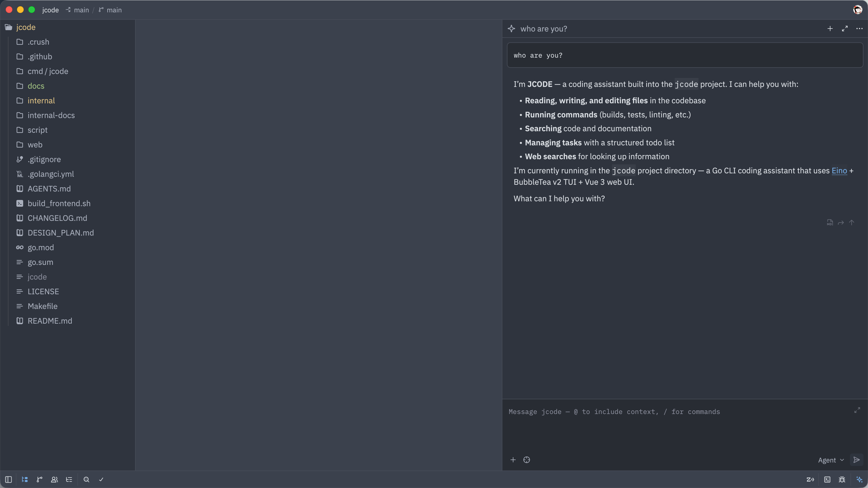
Task: Toggle the left dock panel icon
Action: 9,479
